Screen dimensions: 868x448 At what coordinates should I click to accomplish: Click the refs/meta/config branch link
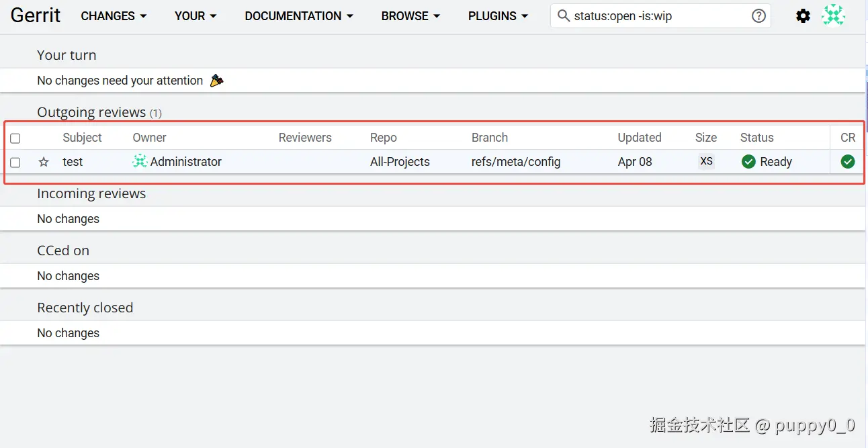point(515,162)
